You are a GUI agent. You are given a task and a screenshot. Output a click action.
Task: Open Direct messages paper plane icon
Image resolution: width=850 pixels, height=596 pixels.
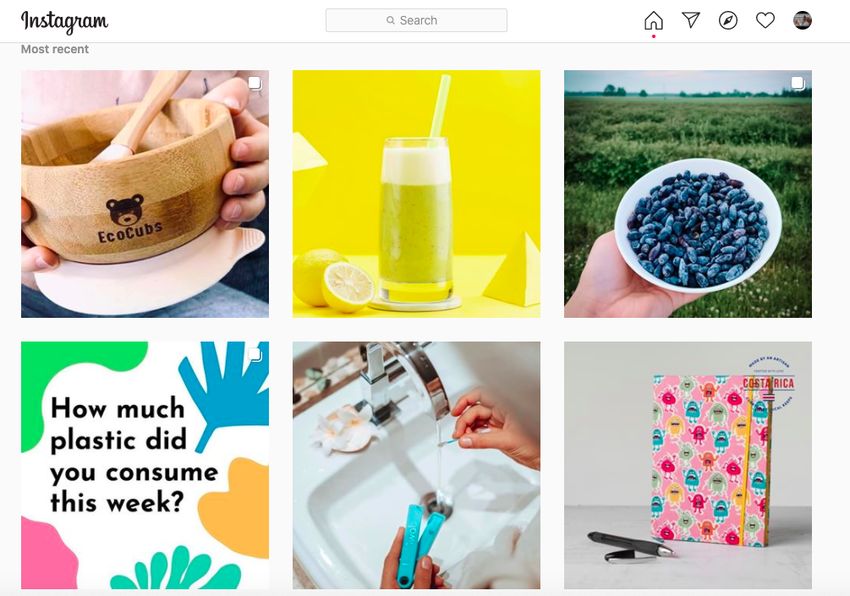(x=691, y=21)
